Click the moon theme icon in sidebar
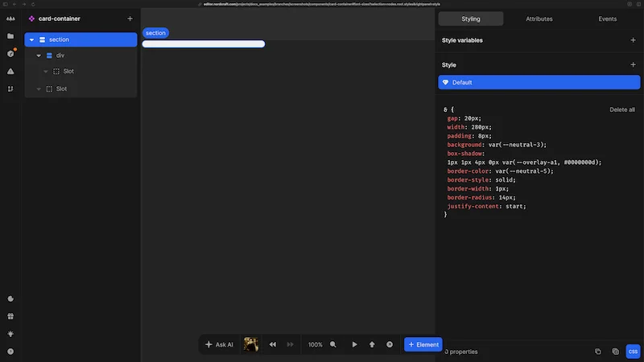 coord(10,298)
